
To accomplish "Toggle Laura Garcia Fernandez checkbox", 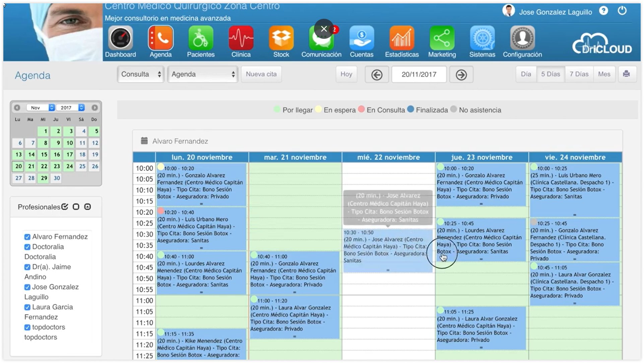I will tap(27, 307).
